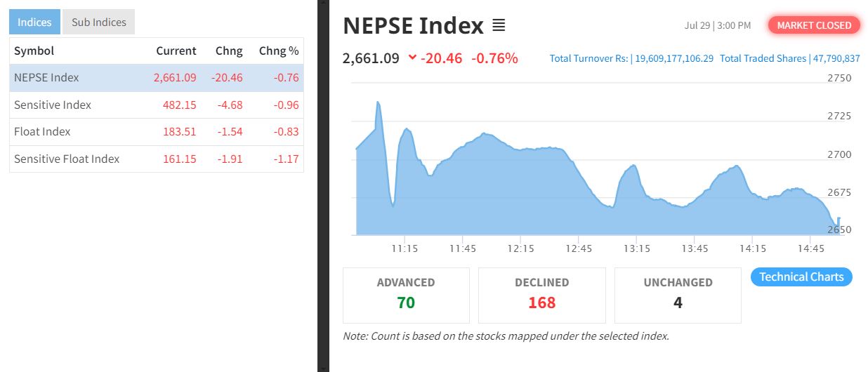This screenshot has width=868, height=372.
Task: Click the Symbol column header
Action: click(x=34, y=51)
